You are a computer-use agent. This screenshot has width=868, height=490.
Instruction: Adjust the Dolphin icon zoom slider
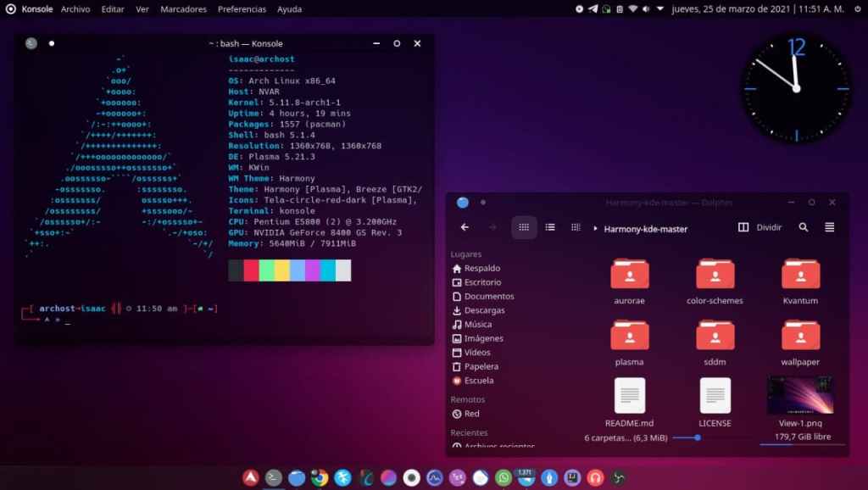tap(698, 437)
